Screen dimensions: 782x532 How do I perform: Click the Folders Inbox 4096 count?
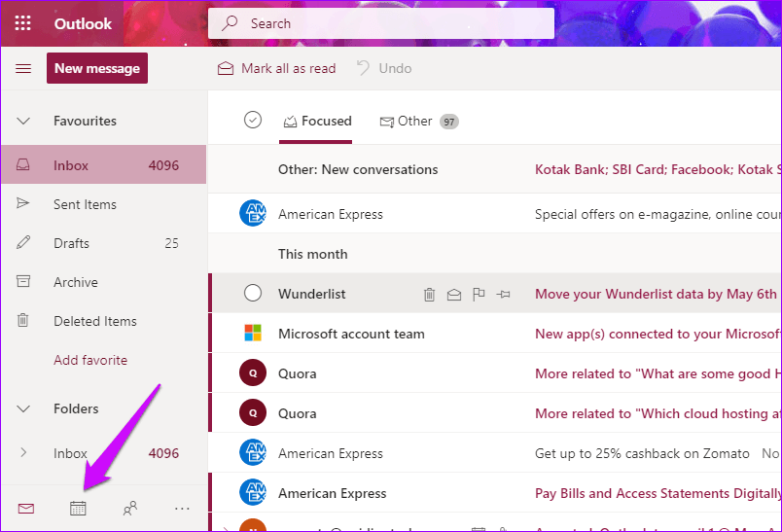point(163,453)
